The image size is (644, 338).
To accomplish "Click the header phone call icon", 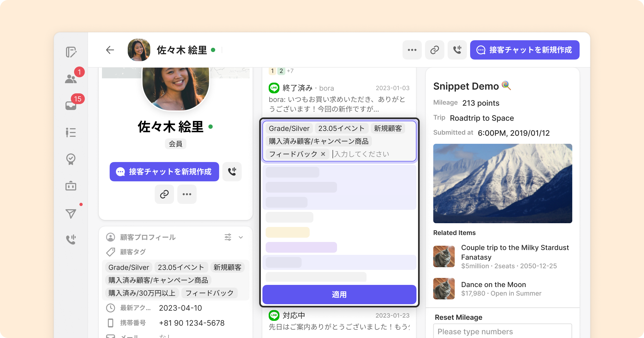I will click(x=457, y=50).
